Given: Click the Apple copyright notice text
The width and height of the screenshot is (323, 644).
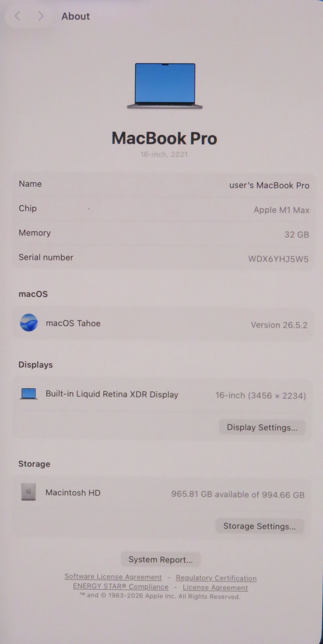Looking at the screenshot, I should [160, 596].
